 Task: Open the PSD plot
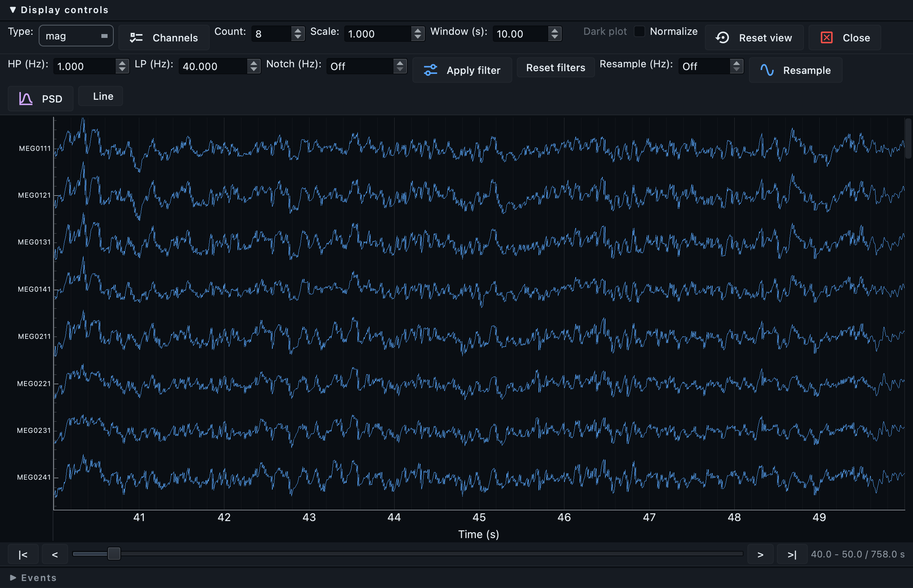(41, 99)
